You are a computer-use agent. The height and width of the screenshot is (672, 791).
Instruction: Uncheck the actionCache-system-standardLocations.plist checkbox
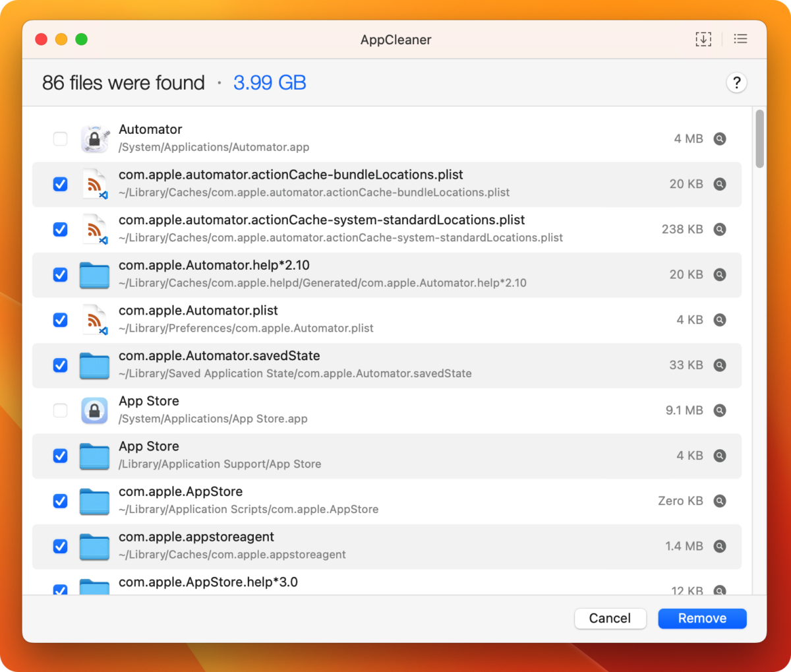click(60, 229)
